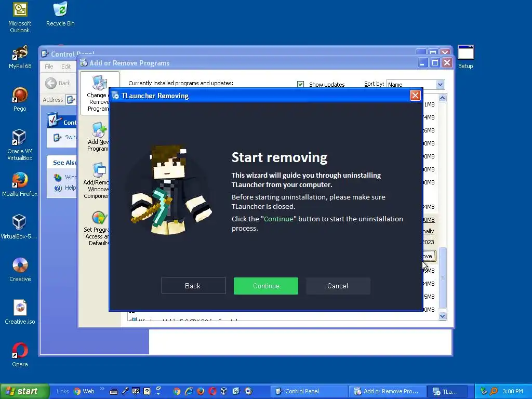
Task: Click VirtualBox quick launch icon
Action: click(x=224, y=391)
